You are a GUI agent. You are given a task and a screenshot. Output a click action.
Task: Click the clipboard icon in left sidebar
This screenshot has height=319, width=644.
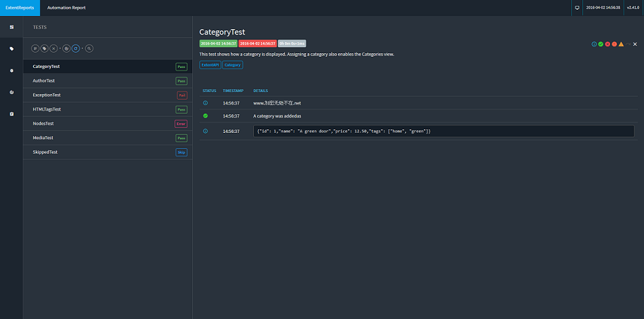click(11, 113)
